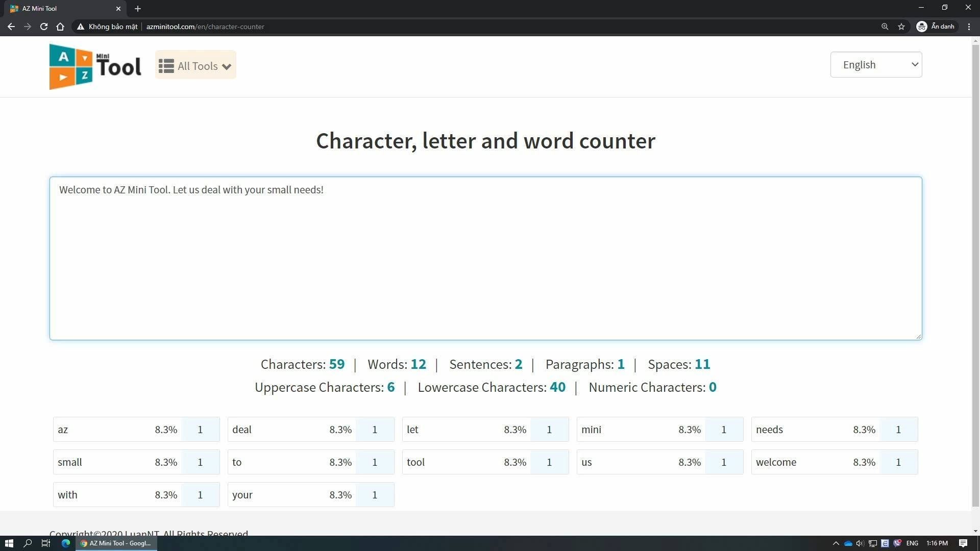Open the English language selector
980x551 pixels.
(x=876, y=65)
